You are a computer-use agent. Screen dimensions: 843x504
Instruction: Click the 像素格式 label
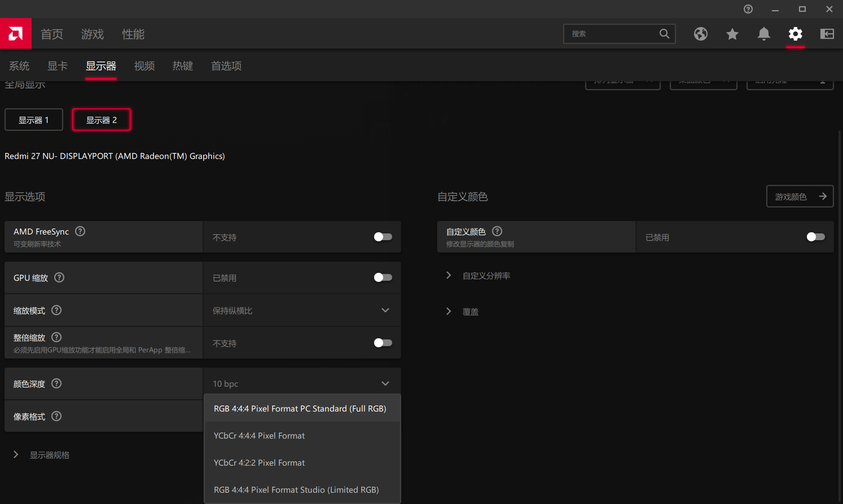(x=29, y=416)
